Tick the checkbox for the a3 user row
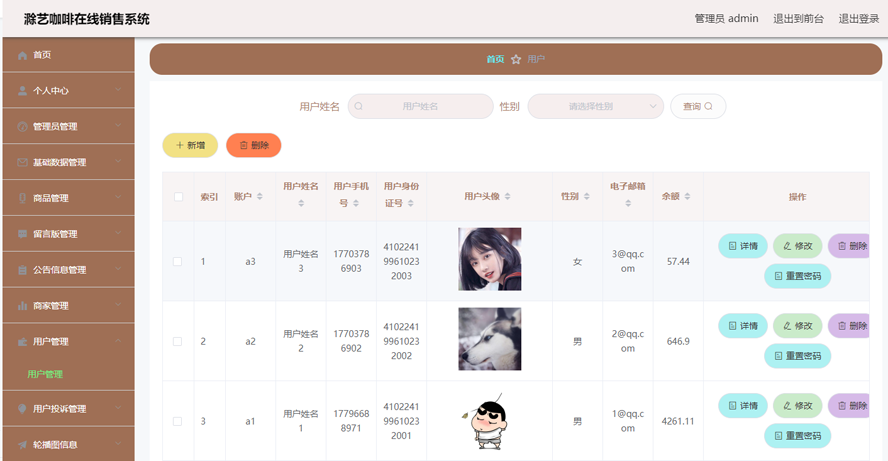Screen dimensions: 888x461 click(x=178, y=262)
